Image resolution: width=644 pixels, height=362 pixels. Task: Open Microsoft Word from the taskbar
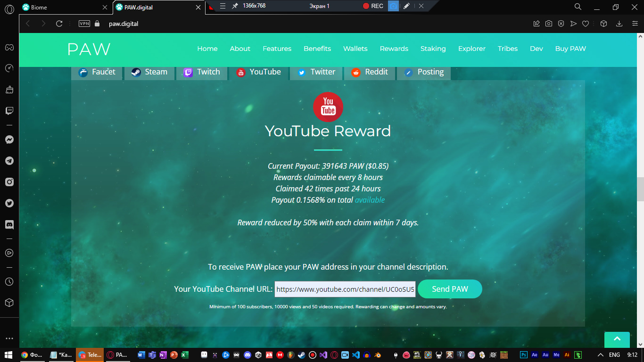(141, 355)
